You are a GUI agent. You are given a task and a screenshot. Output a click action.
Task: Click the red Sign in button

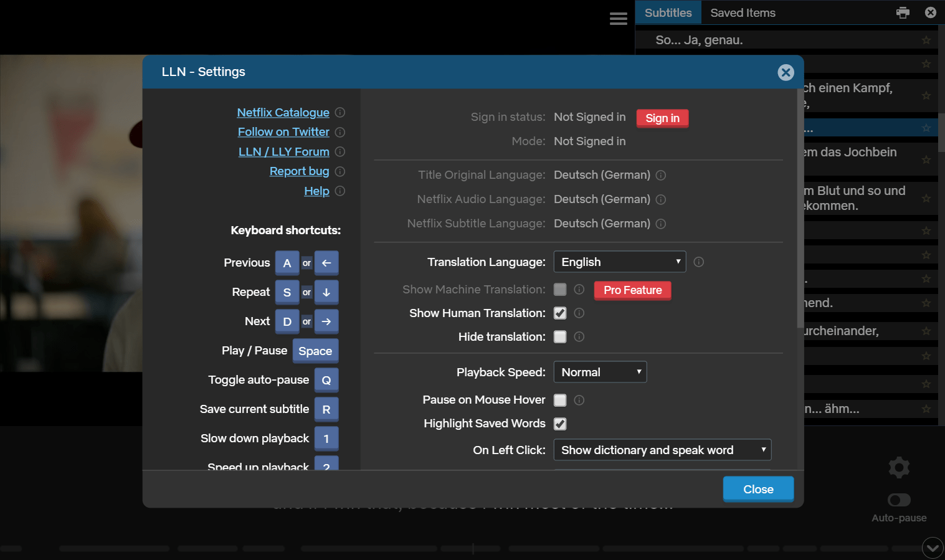(662, 118)
